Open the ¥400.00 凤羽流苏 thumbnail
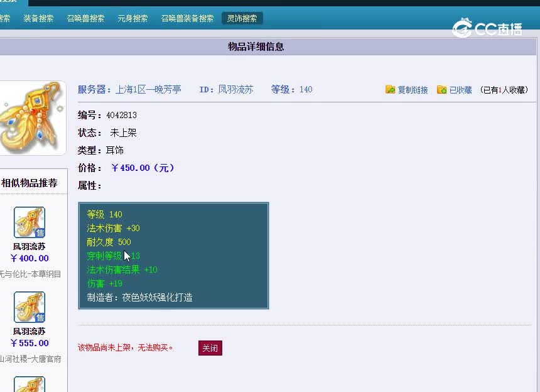This screenshot has width=540, height=392. coord(30,222)
